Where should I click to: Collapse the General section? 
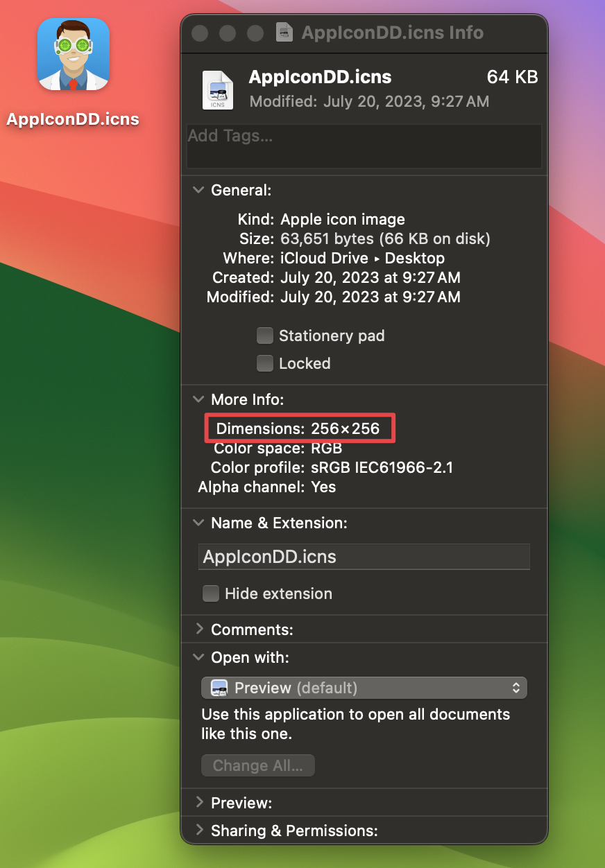[x=198, y=190]
